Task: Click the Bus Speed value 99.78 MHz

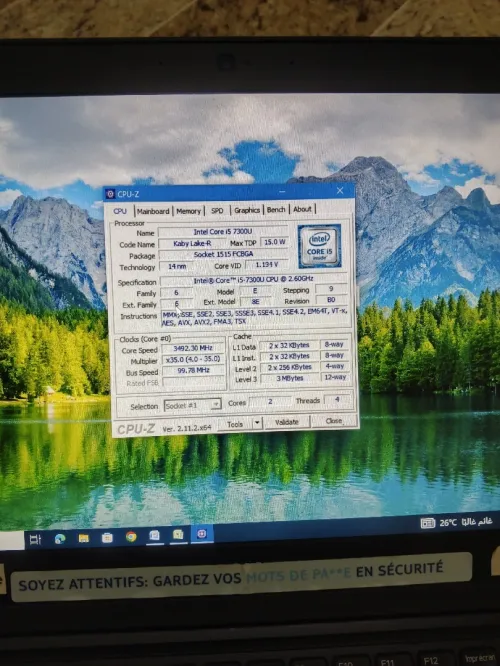Action: pyautogui.click(x=193, y=370)
